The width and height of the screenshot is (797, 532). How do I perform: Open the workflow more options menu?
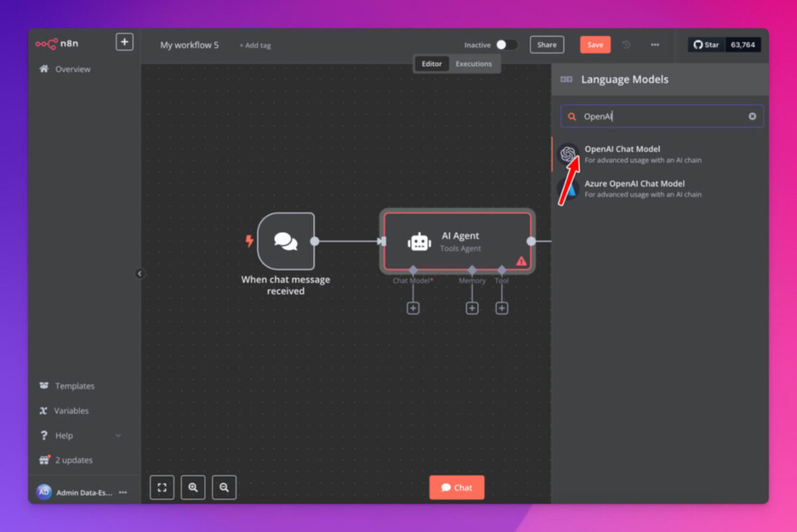tap(655, 45)
